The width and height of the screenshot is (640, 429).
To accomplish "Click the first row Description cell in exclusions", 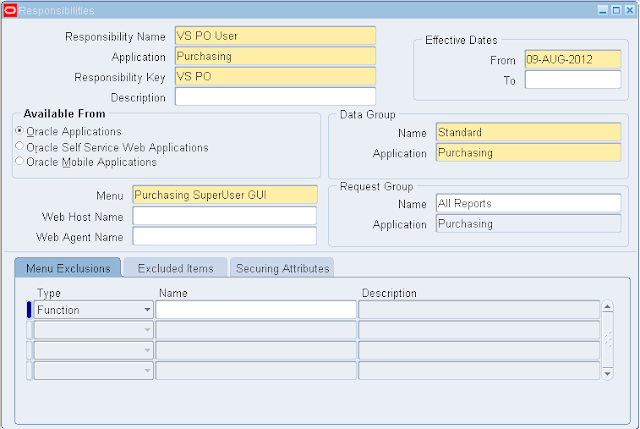I will (x=479, y=310).
